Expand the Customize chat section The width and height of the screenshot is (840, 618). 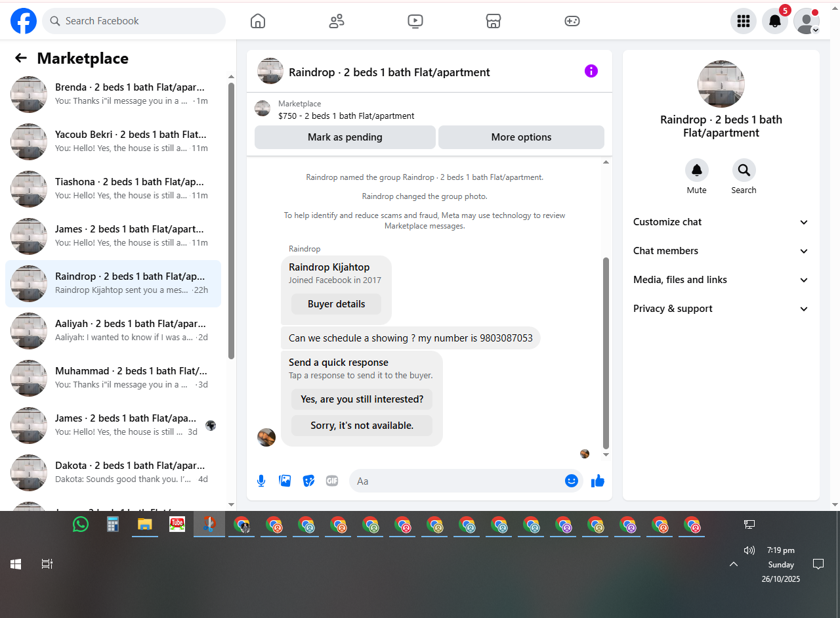pyautogui.click(x=721, y=222)
